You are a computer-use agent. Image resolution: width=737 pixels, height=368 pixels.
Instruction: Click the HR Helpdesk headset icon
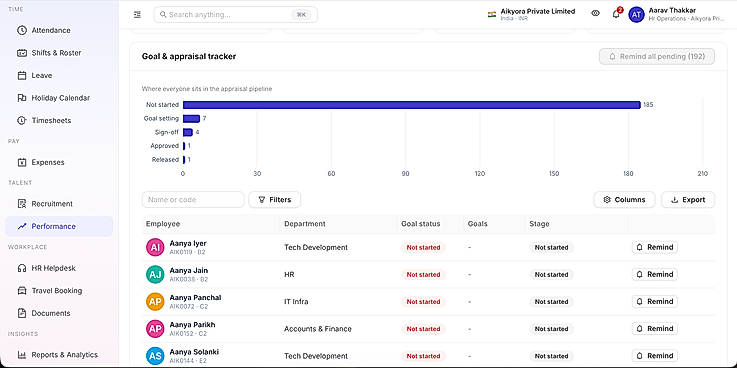[x=22, y=268]
